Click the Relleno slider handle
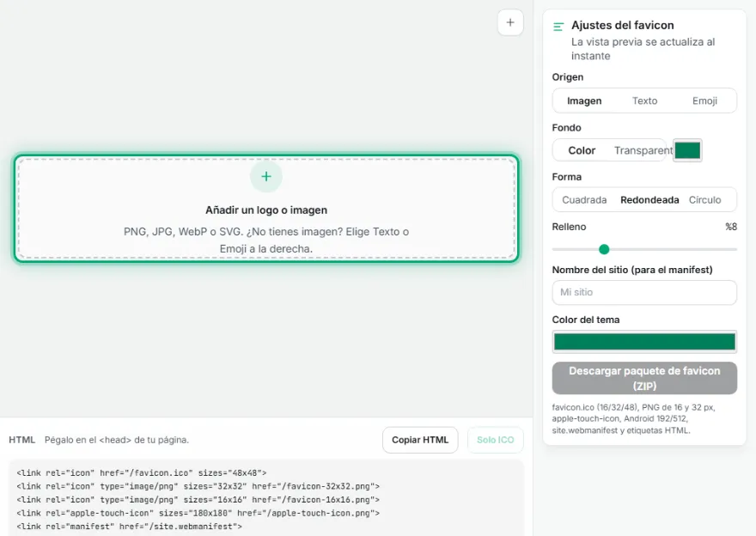Viewport: 756px width, 536px height. (x=604, y=249)
